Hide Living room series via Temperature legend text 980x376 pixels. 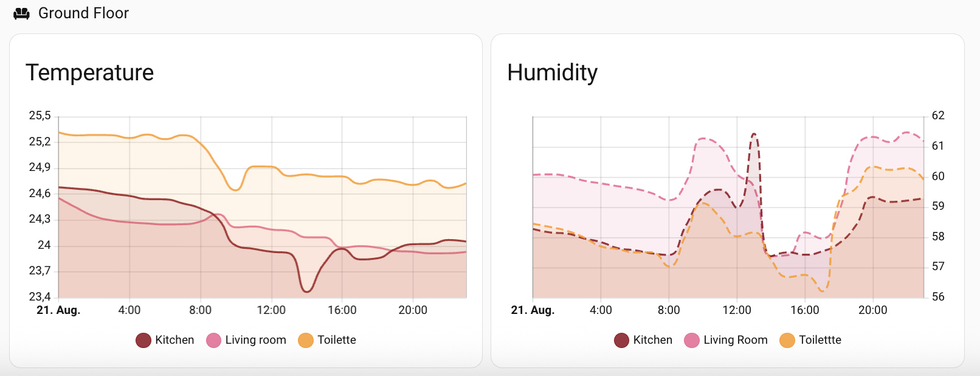255,340
